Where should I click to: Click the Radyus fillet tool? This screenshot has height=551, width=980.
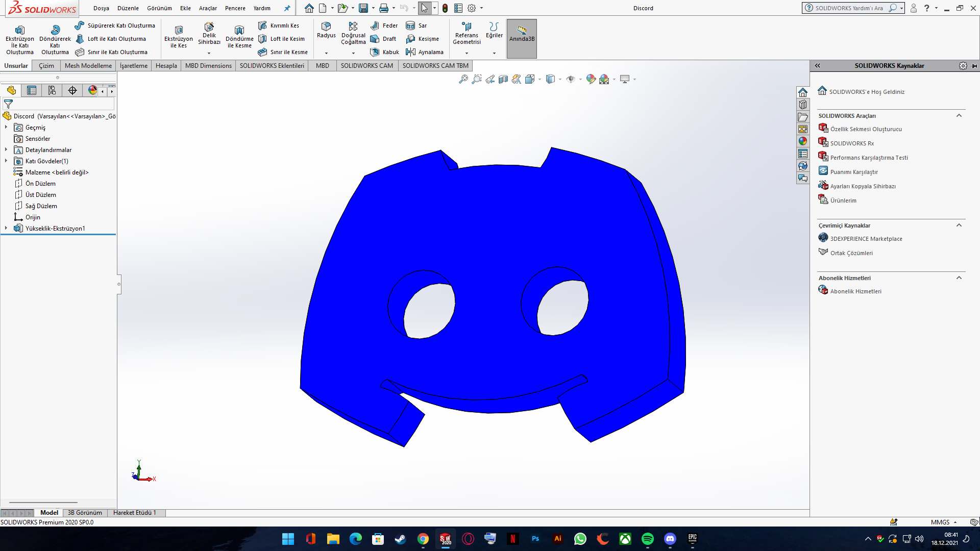pyautogui.click(x=326, y=30)
